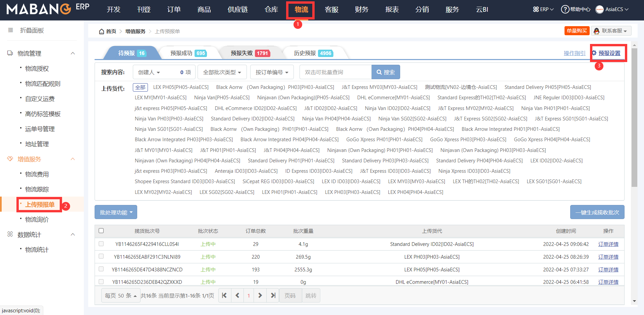Screen dimensions: 644x315
Task: Open the 物流 top menu
Action: (x=301, y=10)
